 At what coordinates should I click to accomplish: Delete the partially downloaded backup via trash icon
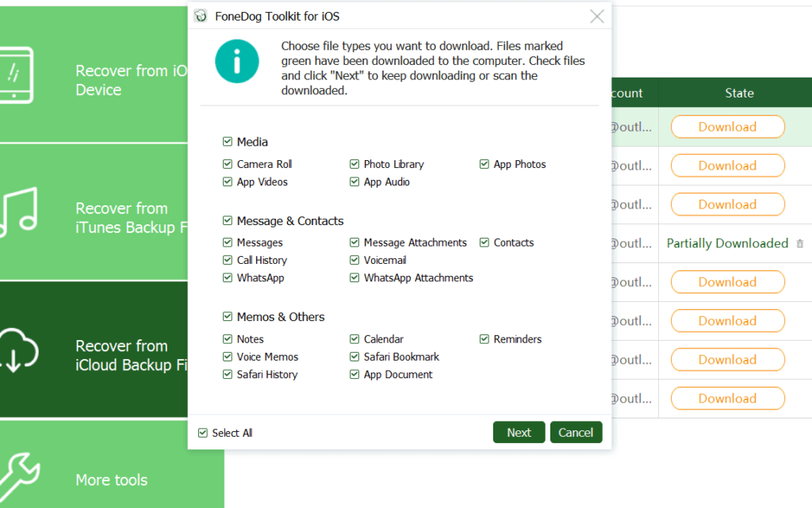point(800,243)
